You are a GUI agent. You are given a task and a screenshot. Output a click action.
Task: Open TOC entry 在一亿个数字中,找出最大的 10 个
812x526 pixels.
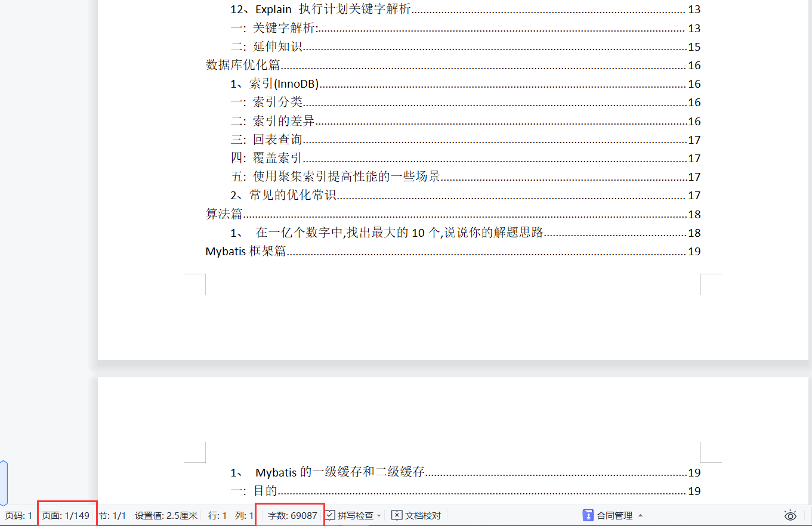click(x=465, y=233)
